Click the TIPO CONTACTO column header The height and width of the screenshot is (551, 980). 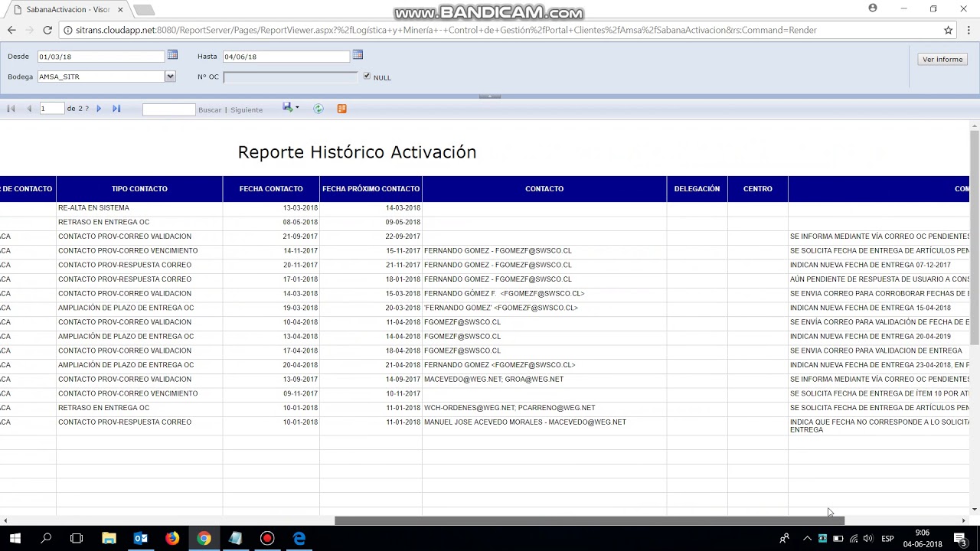pyautogui.click(x=139, y=189)
